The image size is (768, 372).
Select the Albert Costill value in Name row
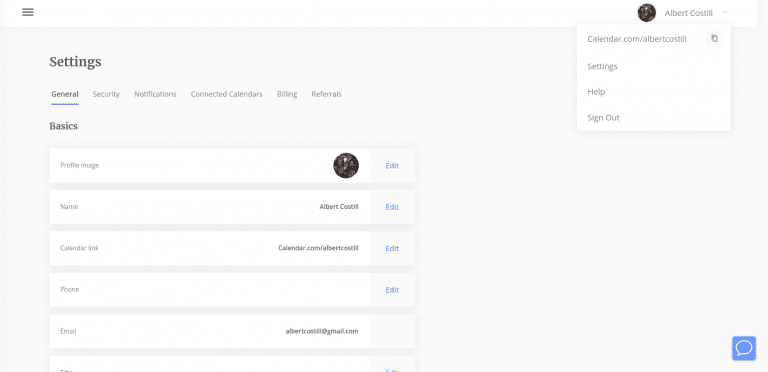(x=339, y=207)
